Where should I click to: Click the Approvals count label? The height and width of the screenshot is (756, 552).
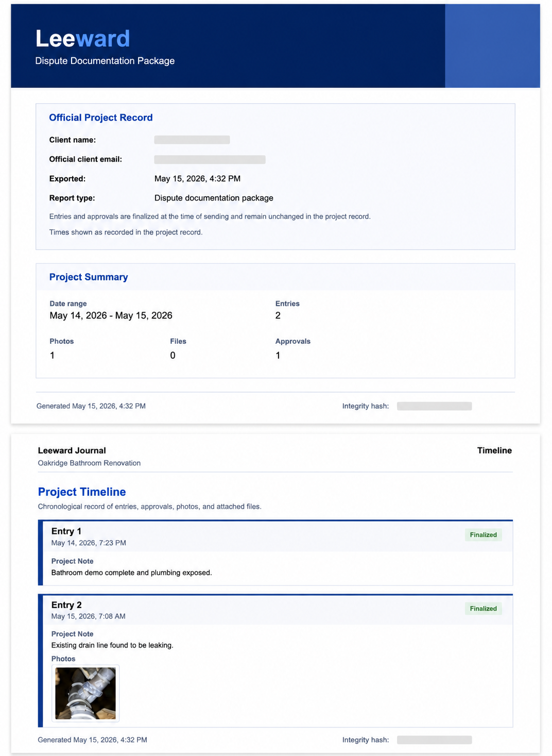click(293, 341)
